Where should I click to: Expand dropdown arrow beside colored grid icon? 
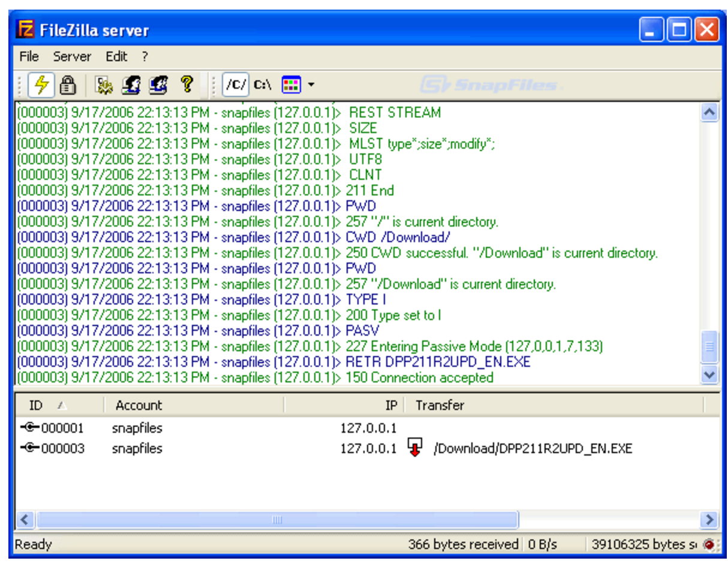(x=311, y=85)
